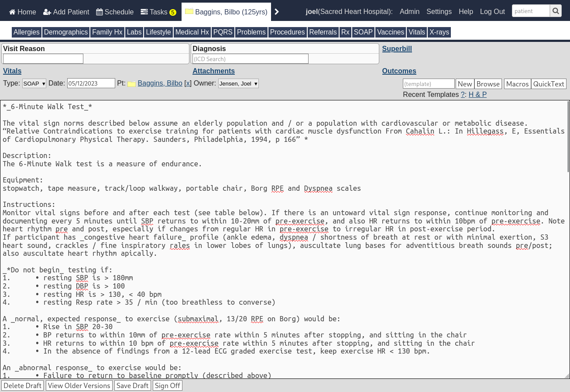
Task: Open the Lifestyle tab
Action: tap(158, 32)
